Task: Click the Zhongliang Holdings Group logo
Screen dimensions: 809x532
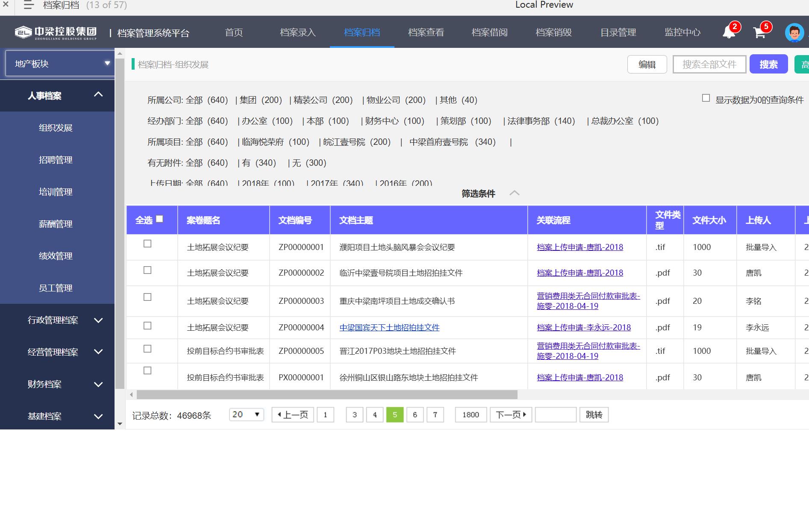Action: point(56,32)
